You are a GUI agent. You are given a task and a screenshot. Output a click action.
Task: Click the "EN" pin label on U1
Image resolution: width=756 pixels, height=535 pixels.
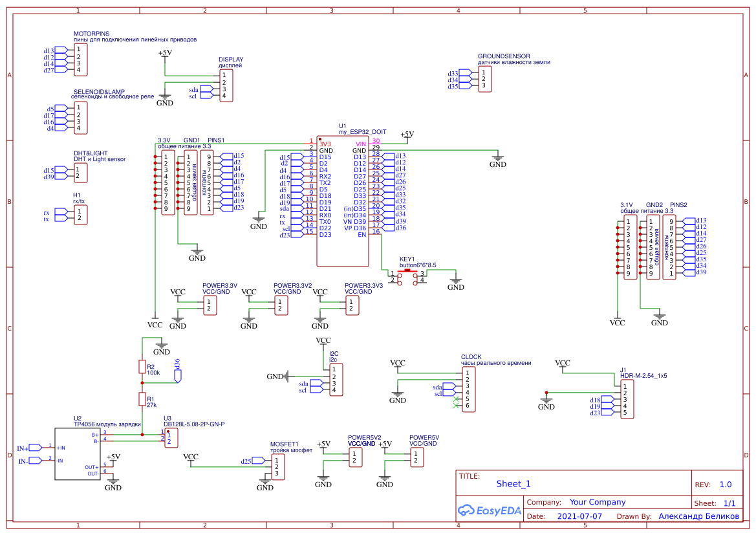click(362, 235)
